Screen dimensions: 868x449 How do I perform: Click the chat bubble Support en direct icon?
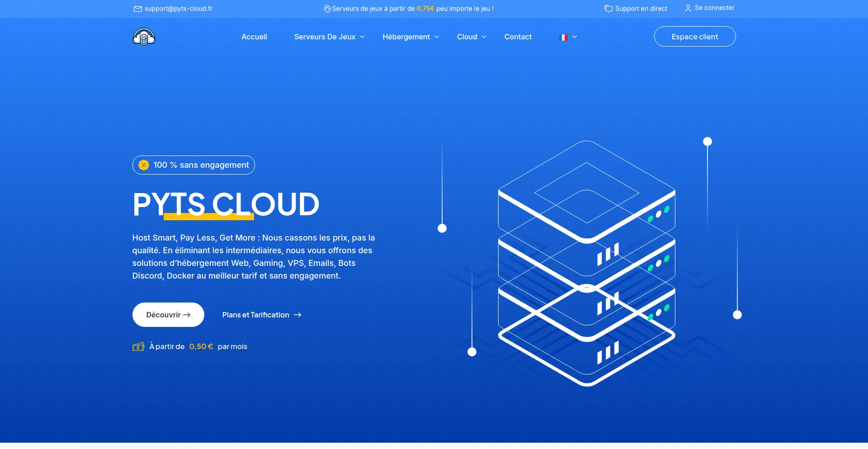(x=609, y=9)
